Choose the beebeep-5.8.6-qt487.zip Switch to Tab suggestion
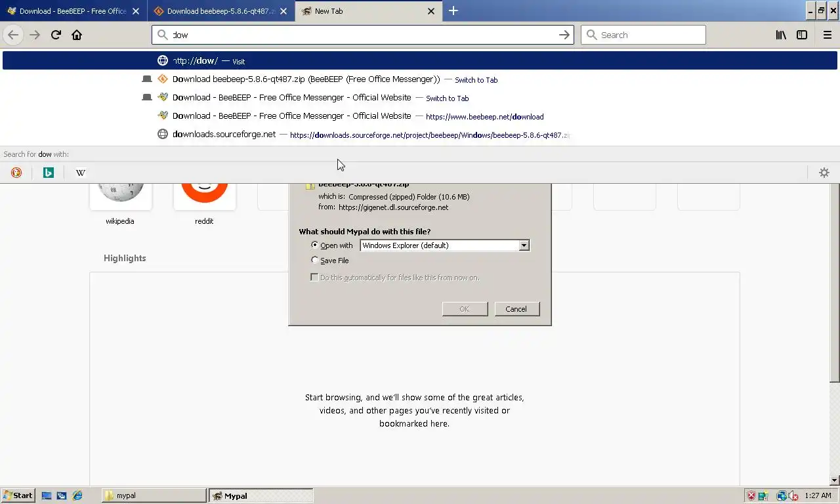The image size is (840, 504). tap(420, 79)
